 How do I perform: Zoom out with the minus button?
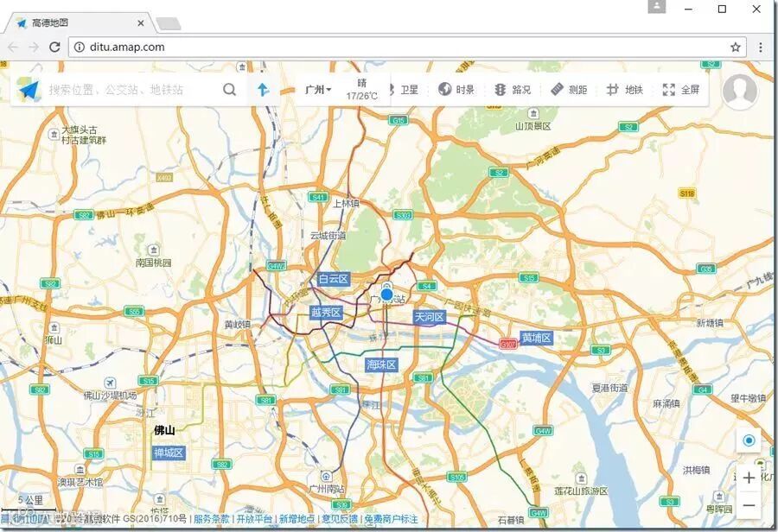pyautogui.click(x=749, y=504)
